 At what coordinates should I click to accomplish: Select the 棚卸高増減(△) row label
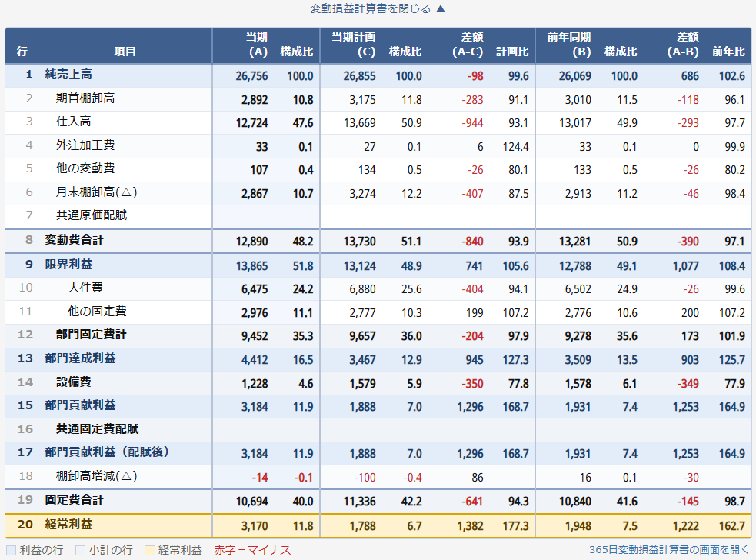tap(96, 476)
